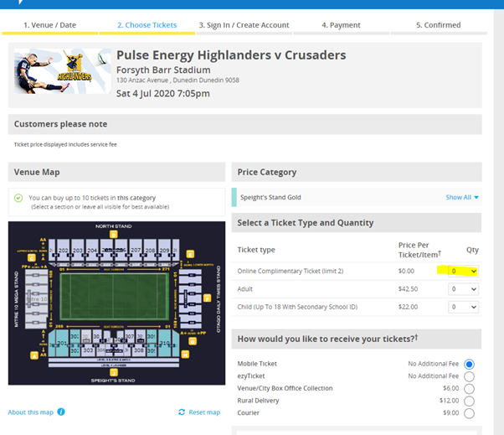Open quantity dropdown for Adult ticket
The width and height of the screenshot is (504, 435).
click(x=463, y=289)
